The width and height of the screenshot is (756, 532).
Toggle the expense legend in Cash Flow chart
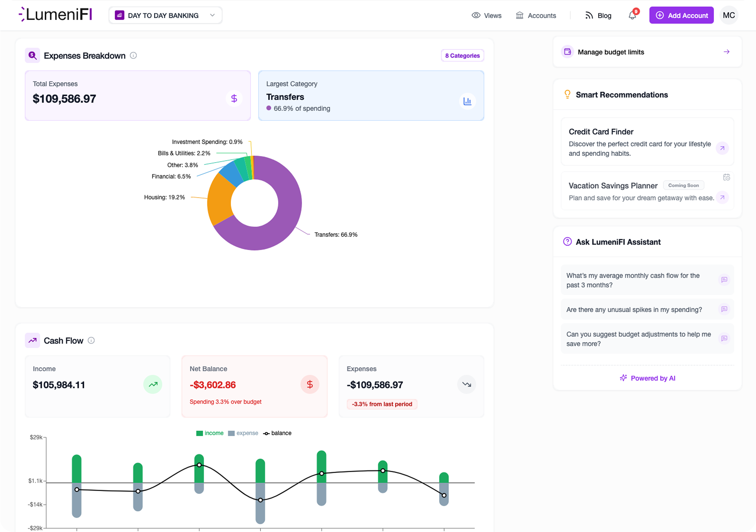tap(243, 433)
